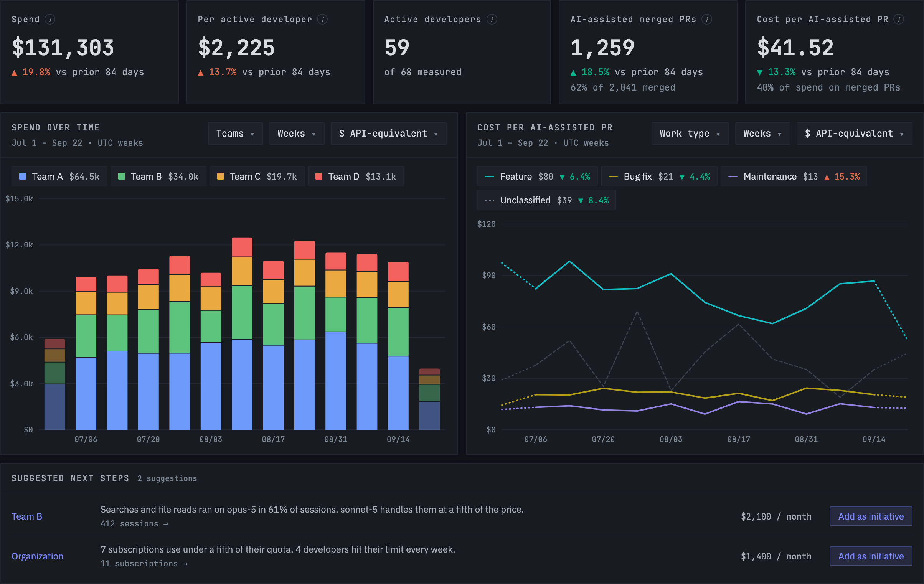The height and width of the screenshot is (584, 924).
Task: Open API-equivalent dropdown in Spend Over Time
Action: click(x=388, y=134)
